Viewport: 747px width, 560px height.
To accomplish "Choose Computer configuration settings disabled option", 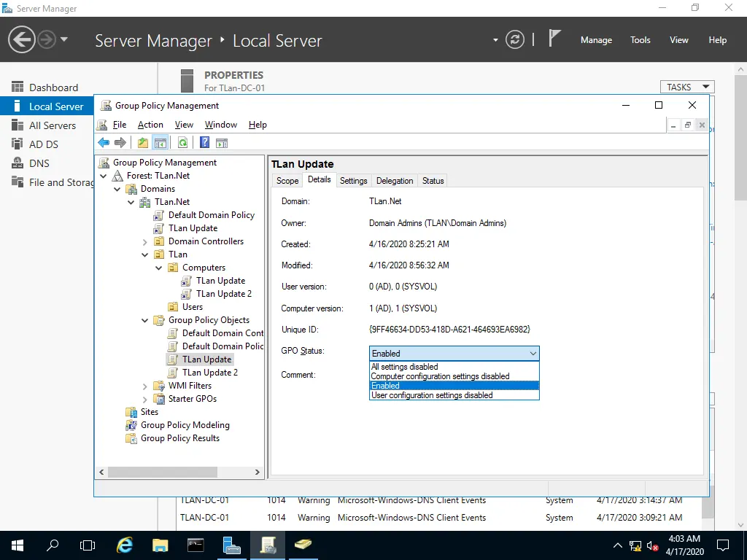I will 454,376.
